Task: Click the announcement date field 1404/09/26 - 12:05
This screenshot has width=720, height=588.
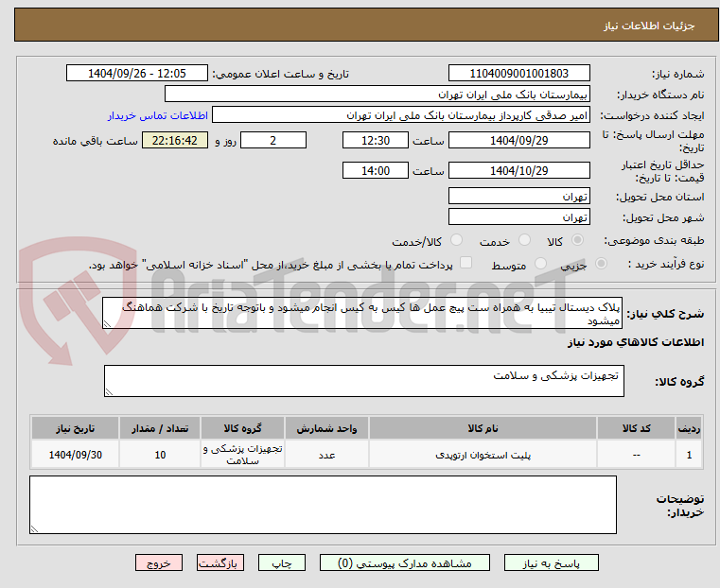Action: pyautogui.click(x=137, y=74)
